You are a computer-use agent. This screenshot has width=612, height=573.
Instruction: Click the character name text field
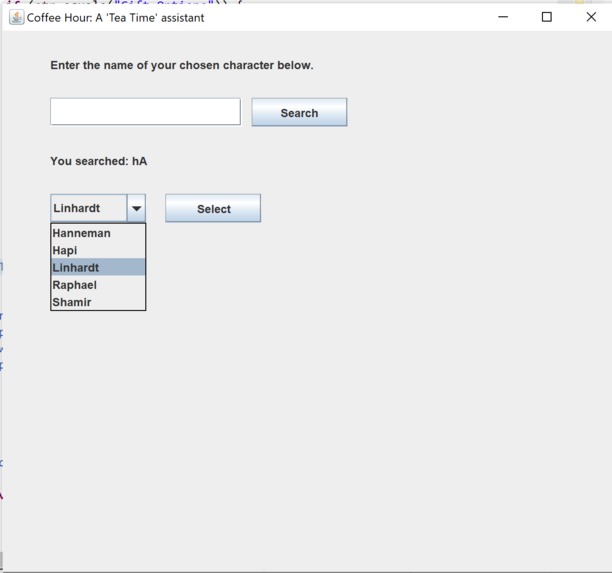pyautogui.click(x=145, y=112)
